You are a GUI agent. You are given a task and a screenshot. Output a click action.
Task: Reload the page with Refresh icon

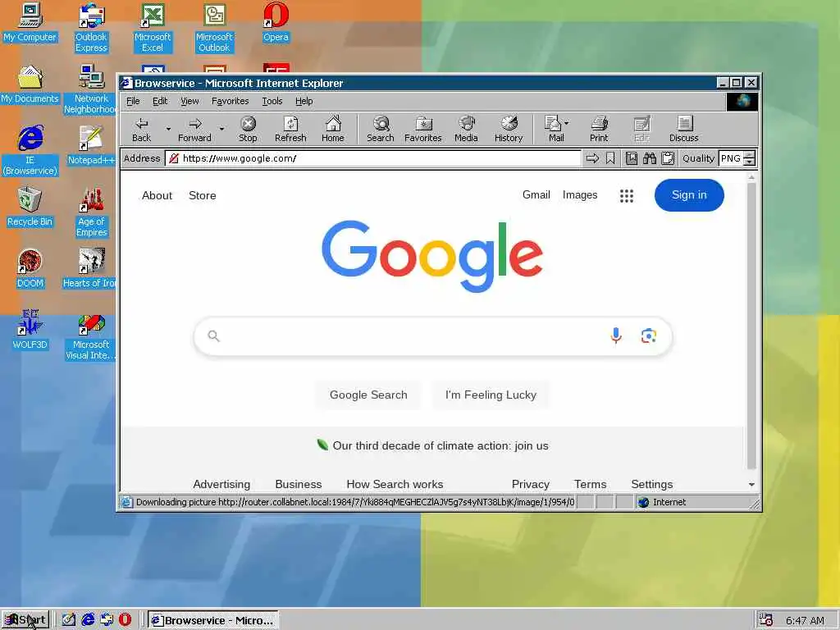(x=290, y=130)
